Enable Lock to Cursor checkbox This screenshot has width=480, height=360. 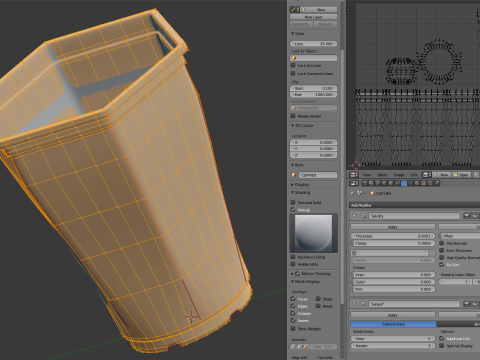click(293, 65)
